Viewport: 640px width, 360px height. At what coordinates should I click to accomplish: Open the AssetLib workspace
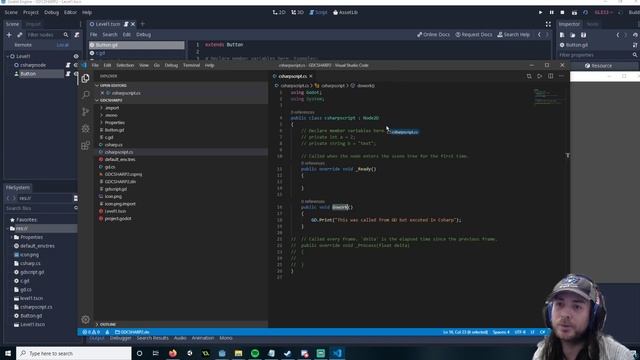coord(346,13)
